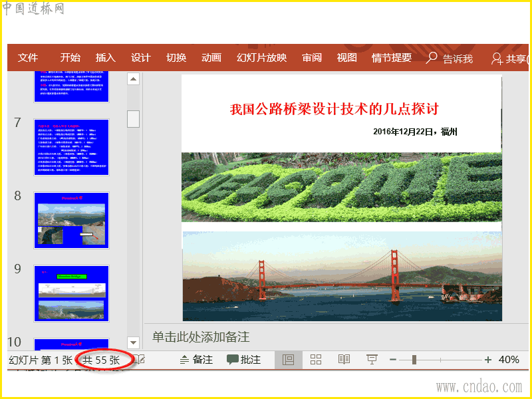532x399 pixels.
Task: Click the spell check icon in status bar
Action: [x=140, y=360]
